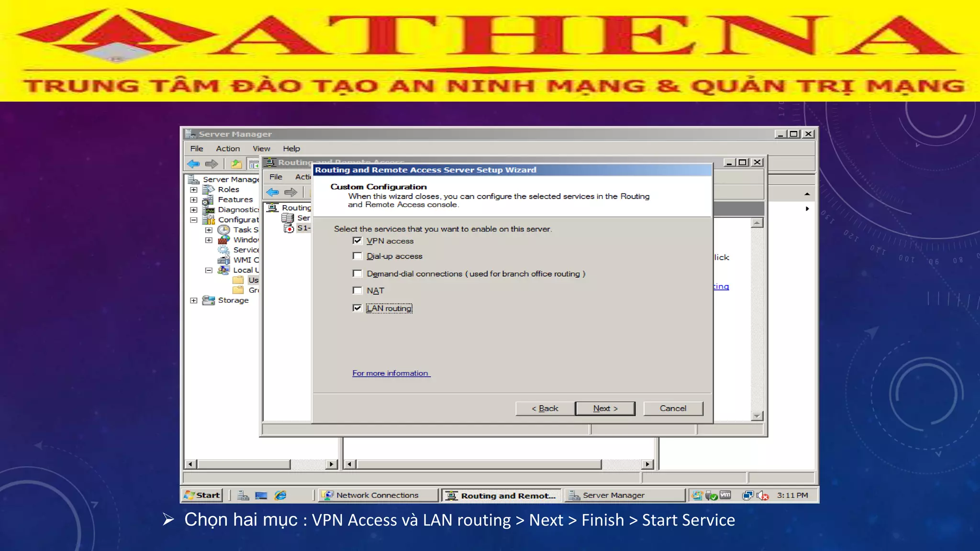This screenshot has width=980, height=551.
Task: Collapse the Configuration tree node
Action: (x=194, y=220)
